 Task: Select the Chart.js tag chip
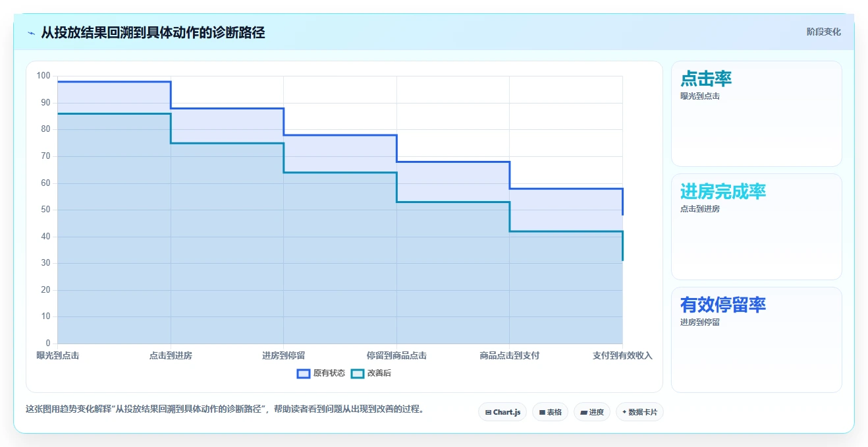click(502, 412)
